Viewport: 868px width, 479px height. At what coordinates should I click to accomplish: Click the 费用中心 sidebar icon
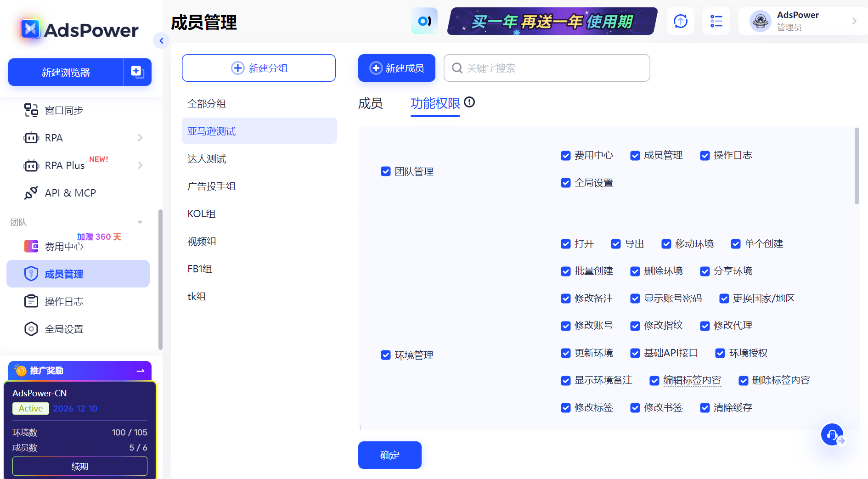click(31, 246)
